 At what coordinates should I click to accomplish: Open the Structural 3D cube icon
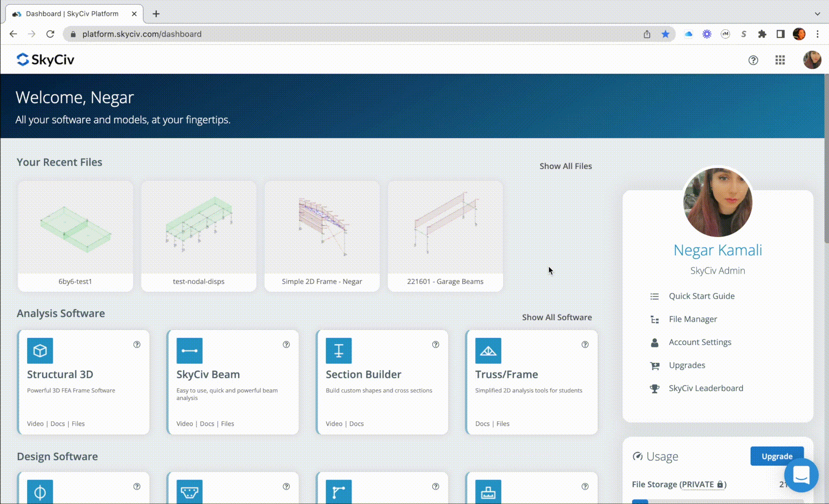click(x=40, y=350)
